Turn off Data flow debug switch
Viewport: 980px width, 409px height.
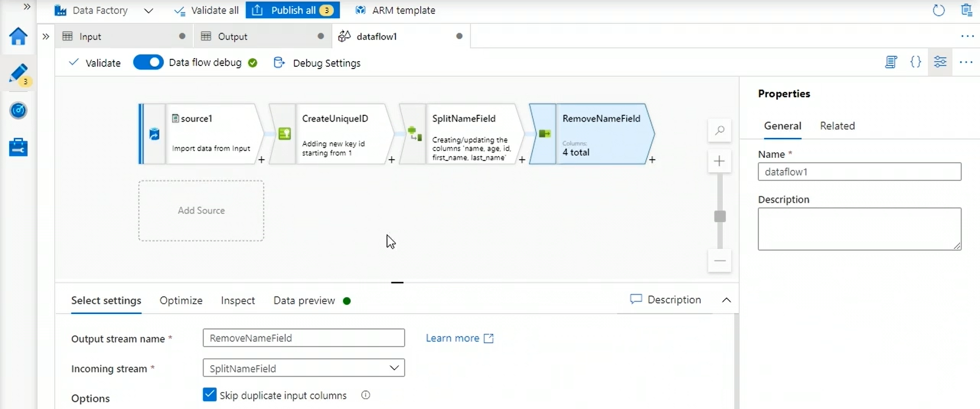click(x=148, y=62)
